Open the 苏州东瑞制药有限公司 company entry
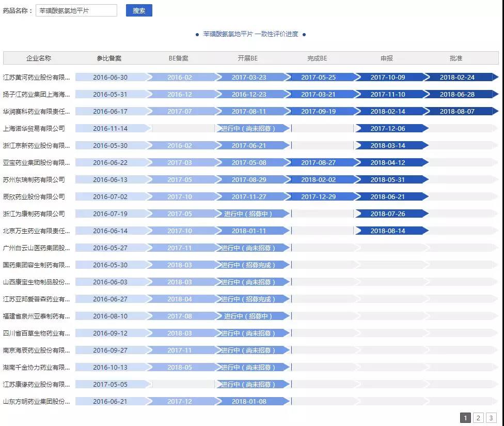The width and height of the screenshot is (504, 426). tap(34, 180)
